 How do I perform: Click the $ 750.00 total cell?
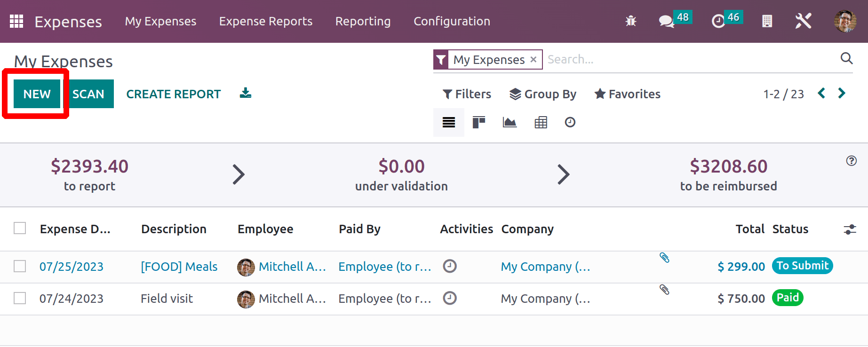pyautogui.click(x=741, y=299)
